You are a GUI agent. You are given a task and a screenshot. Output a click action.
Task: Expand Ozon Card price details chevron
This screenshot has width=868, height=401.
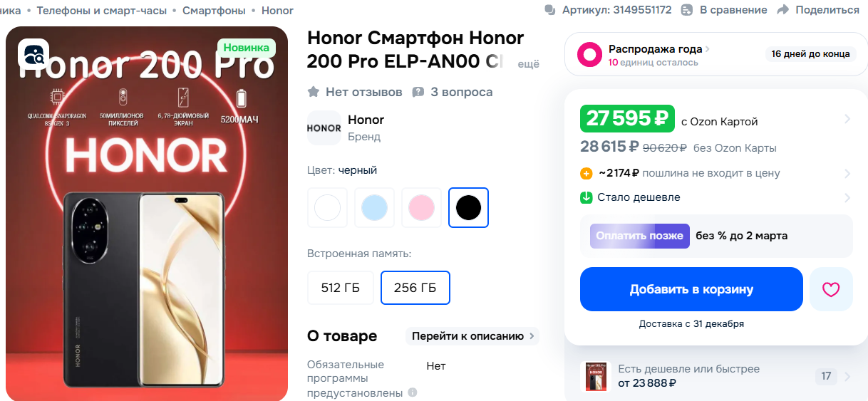tap(847, 119)
